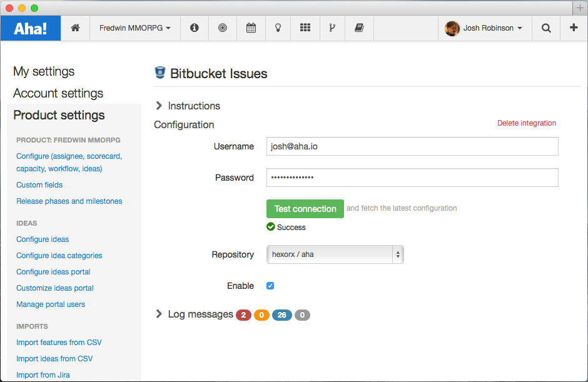Expand the Log messages section

click(x=195, y=314)
